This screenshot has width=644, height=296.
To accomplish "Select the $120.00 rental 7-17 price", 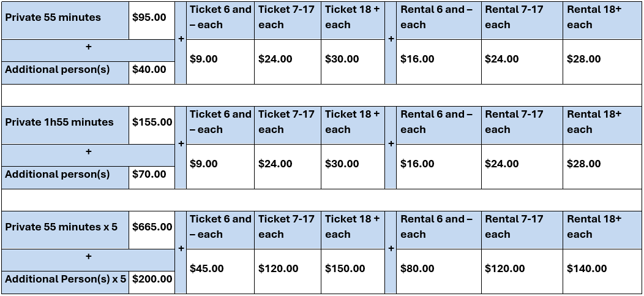I will pyautogui.click(x=522, y=271).
